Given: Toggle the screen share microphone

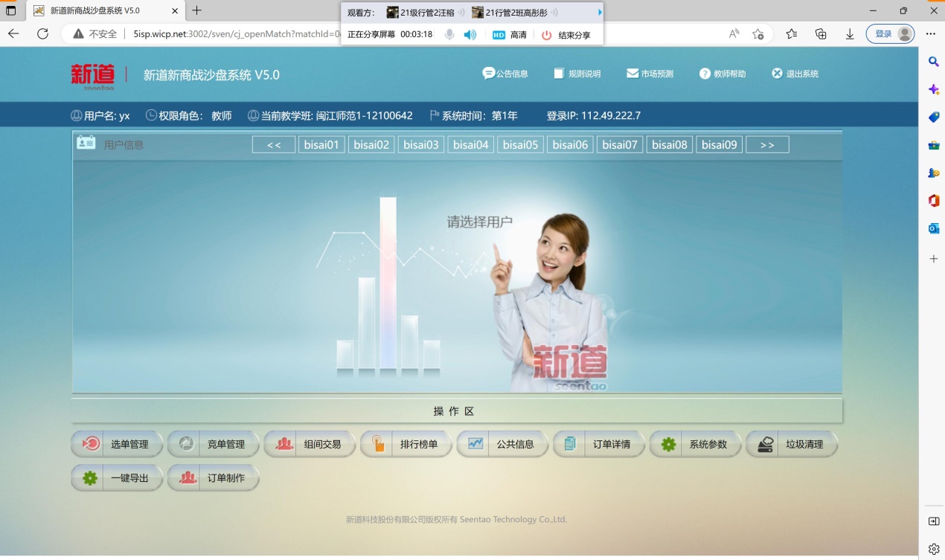Looking at the screenshot, I should pos(449,35).
